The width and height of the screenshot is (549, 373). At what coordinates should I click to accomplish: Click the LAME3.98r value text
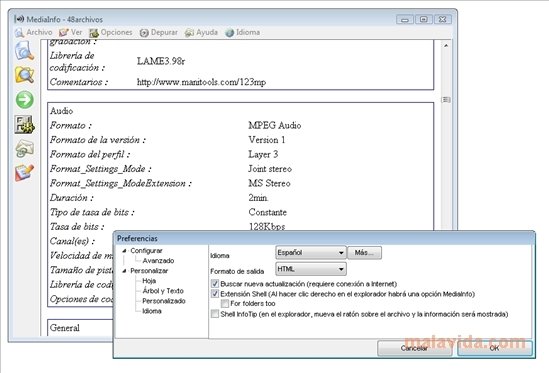(x=161, y=61)
